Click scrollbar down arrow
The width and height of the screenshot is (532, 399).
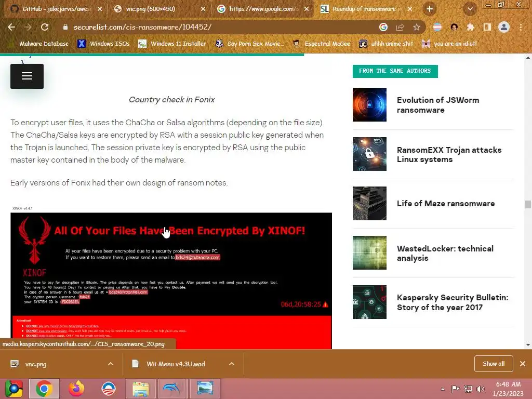528,345
